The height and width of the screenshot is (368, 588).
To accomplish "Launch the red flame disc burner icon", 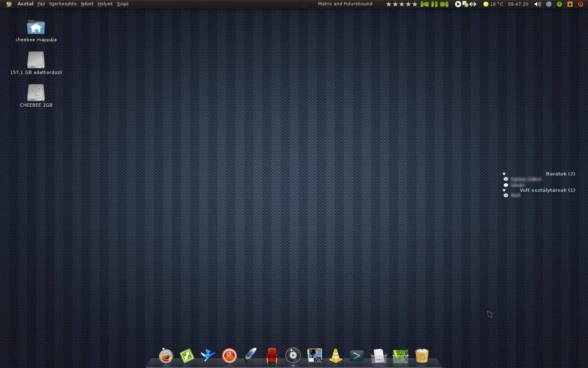I will pos(229,356).
